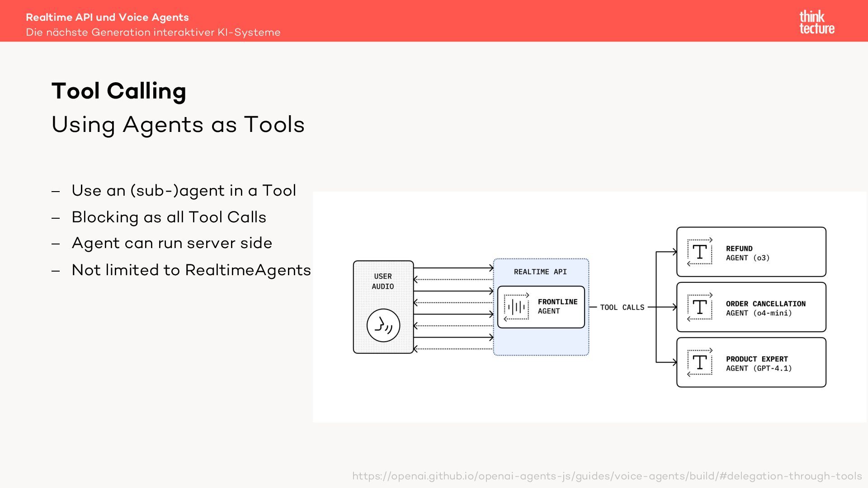Click the Order Cancellation Agent T icon
The width and height of the screenshot is (868, 488).
click(x=700, y=307)
